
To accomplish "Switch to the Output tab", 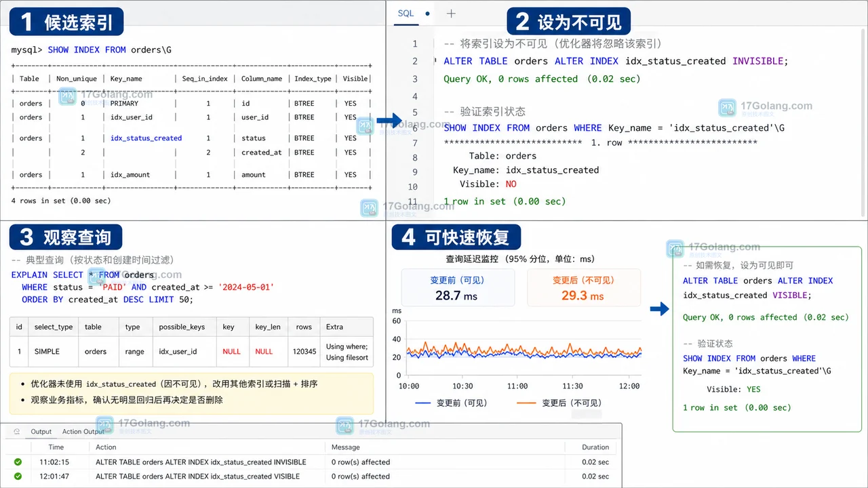I will coord(41,432).
